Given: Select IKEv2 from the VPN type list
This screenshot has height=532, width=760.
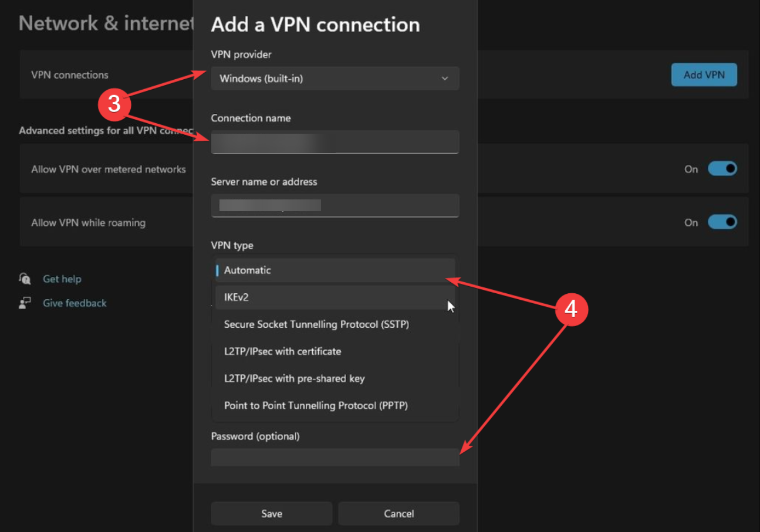Looking at the screenshot, I should (335, 297).
